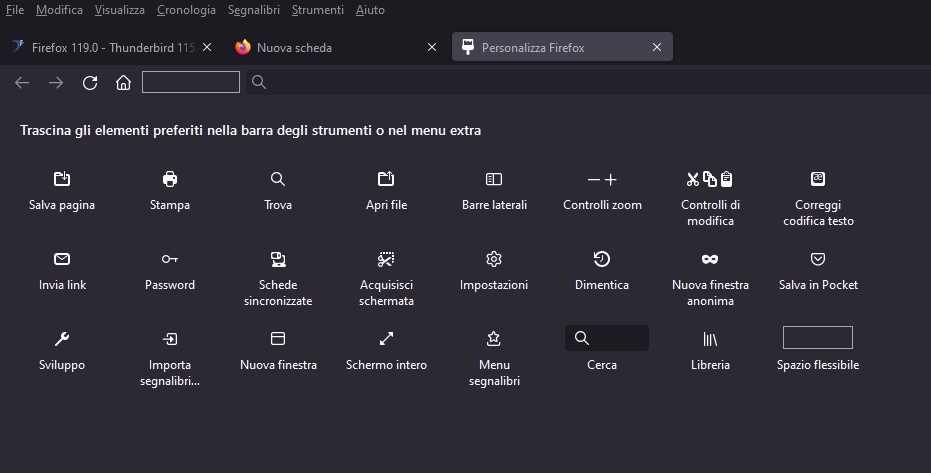Open the Modifica menu
931x473 pixels.
pyautogui.click(x=59, y=10)
